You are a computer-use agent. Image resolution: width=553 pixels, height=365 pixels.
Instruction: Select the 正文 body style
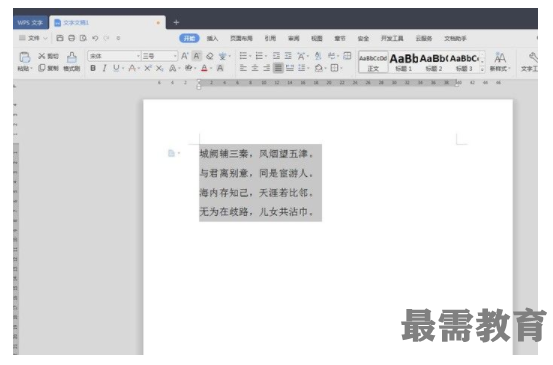pos(373,62)
